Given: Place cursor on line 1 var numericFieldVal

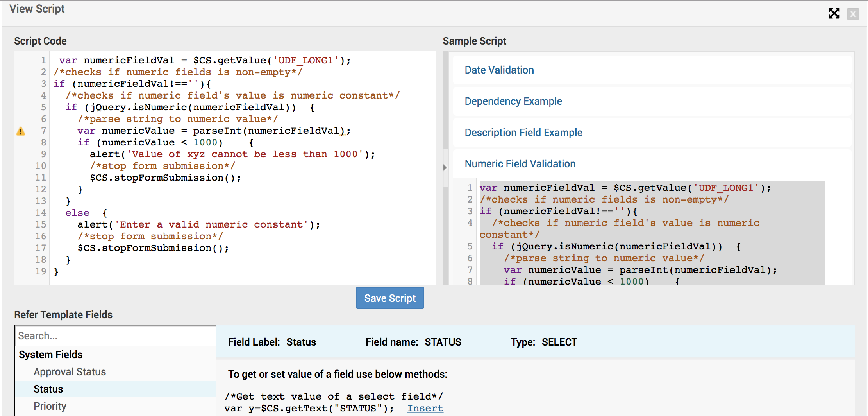Looking at the screenshot, I should pos(205,60).
